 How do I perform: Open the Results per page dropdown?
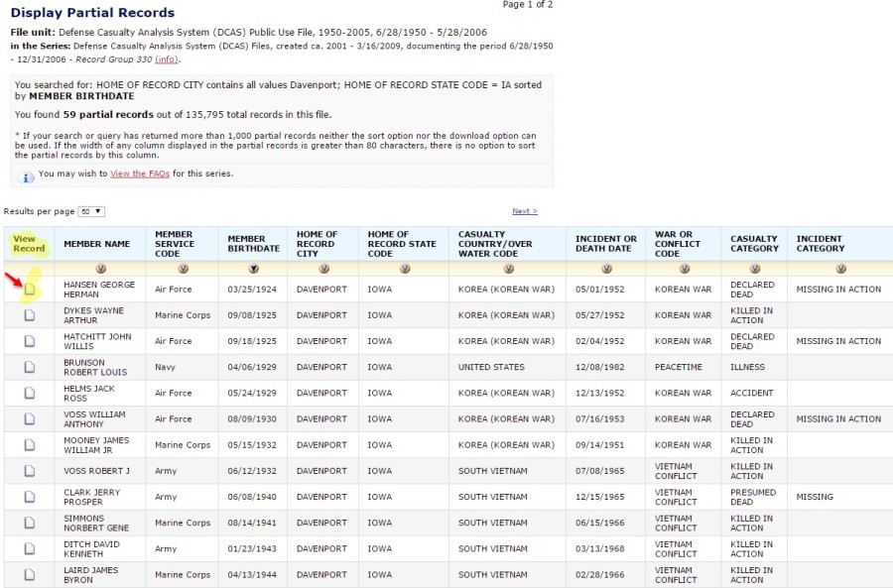92,211
